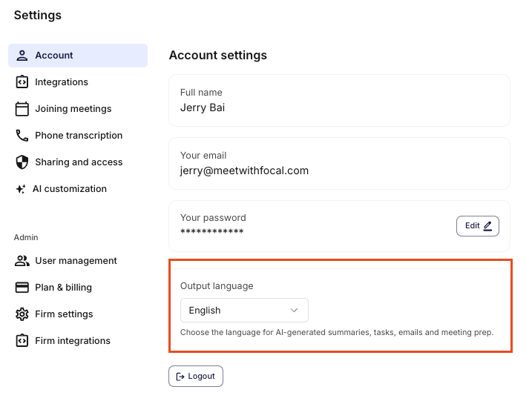Click the Settings page heading
Image resolution: width=532 pixels, height=404 pixels.
[x=38, y=16]
